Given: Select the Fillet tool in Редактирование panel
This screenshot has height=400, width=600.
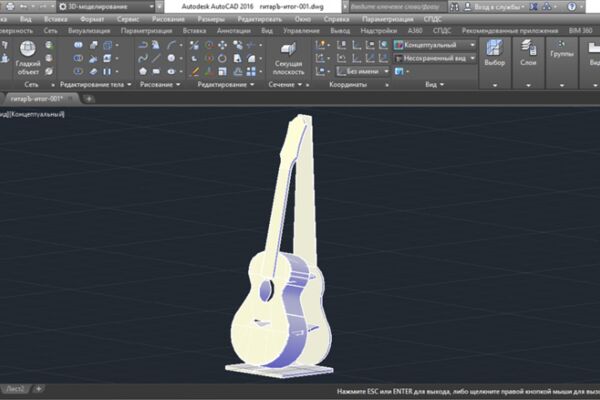Looking at the screenshot, I should (251, 58).
